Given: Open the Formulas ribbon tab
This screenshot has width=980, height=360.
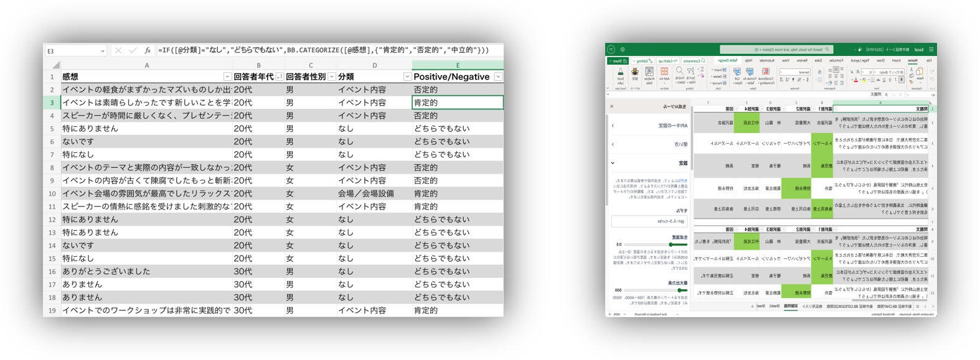Looking at the screenshot, I should 836,60.
